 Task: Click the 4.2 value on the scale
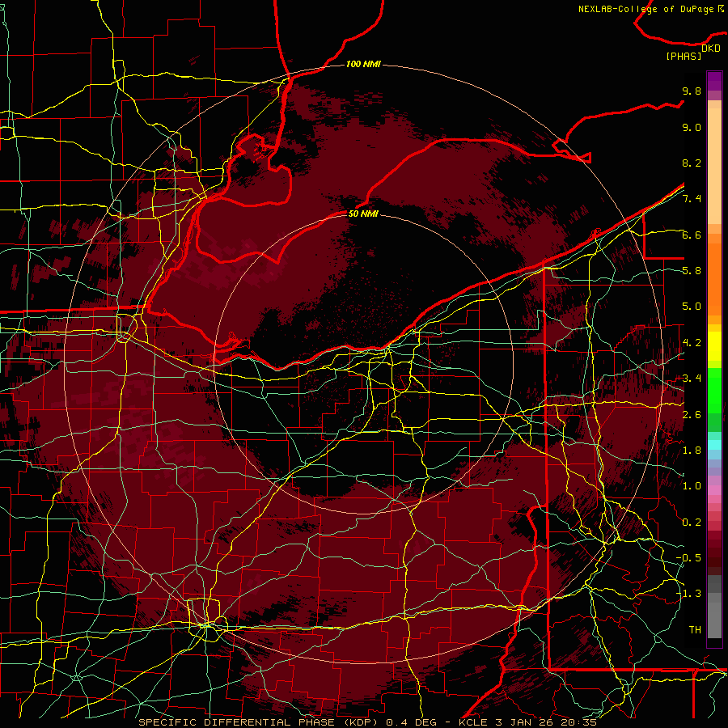pos(692,343)
